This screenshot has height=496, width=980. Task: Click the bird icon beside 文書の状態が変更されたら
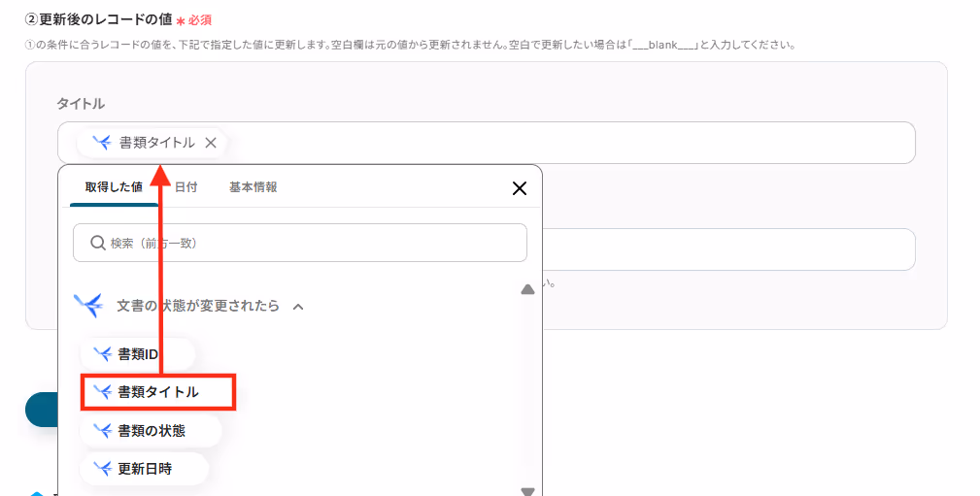coord(88,306)
